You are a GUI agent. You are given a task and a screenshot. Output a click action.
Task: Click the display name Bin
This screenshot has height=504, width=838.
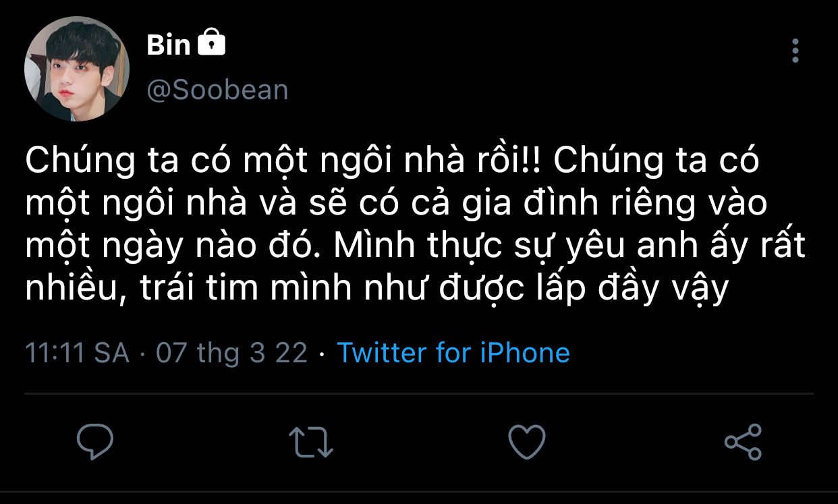click(x=168, y=45)
